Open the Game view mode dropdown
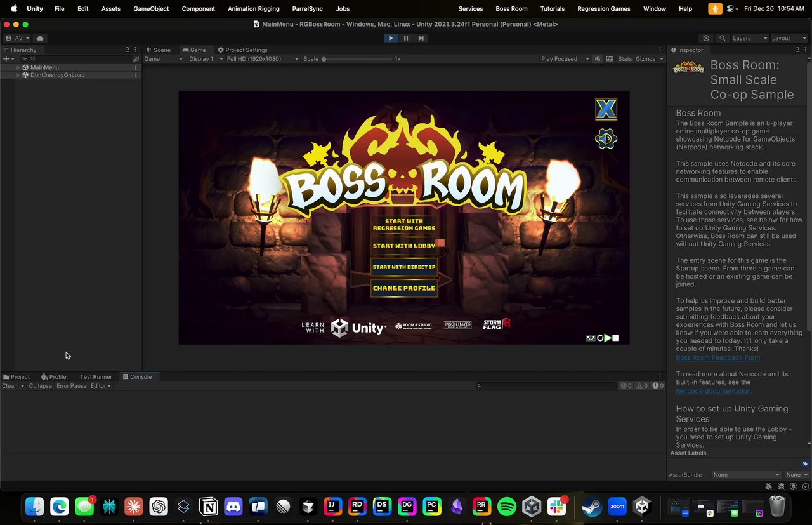The width and height of the screenshot is (812, 525). coord(163,59)
